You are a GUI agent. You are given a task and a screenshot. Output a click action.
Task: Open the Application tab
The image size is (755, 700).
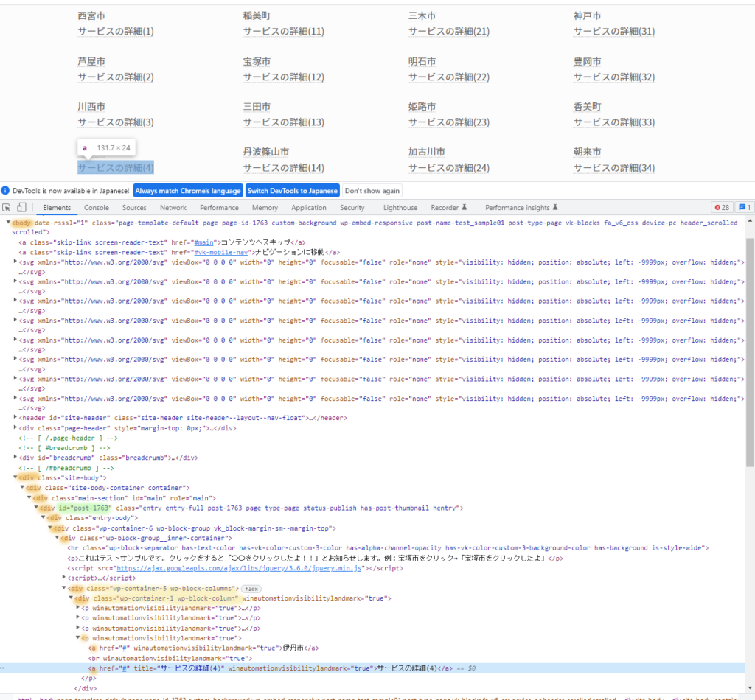(309, 207)
